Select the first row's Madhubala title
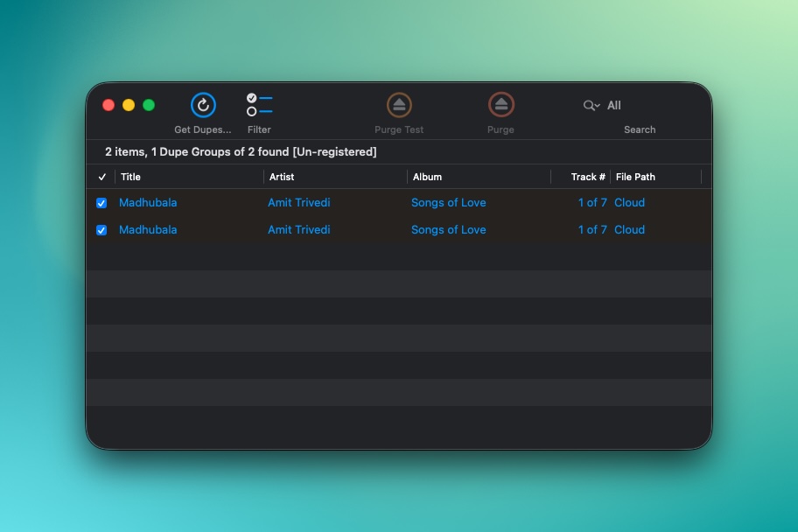The width and height of the screenshot is (798, 532). pos(148,203)
